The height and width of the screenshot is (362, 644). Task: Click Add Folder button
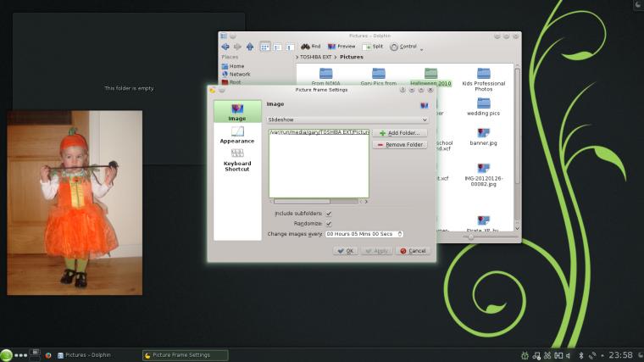[400, 133]
